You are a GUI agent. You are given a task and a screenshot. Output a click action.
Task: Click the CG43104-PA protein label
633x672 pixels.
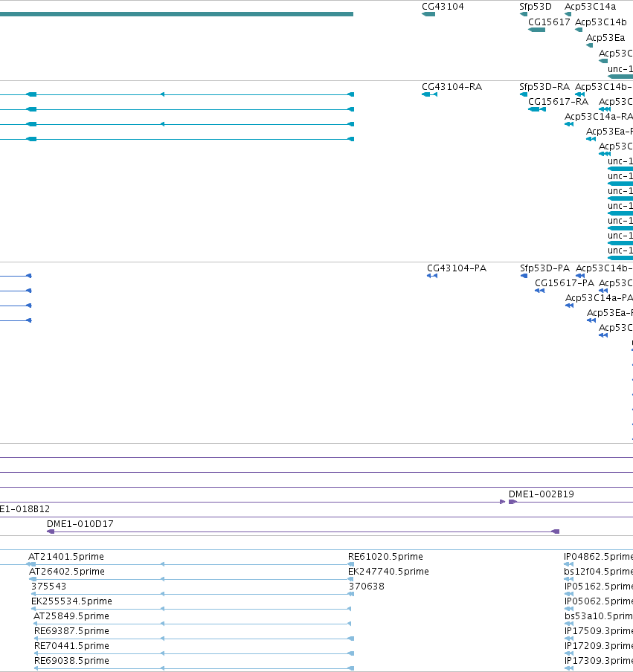tap(457, 268)
